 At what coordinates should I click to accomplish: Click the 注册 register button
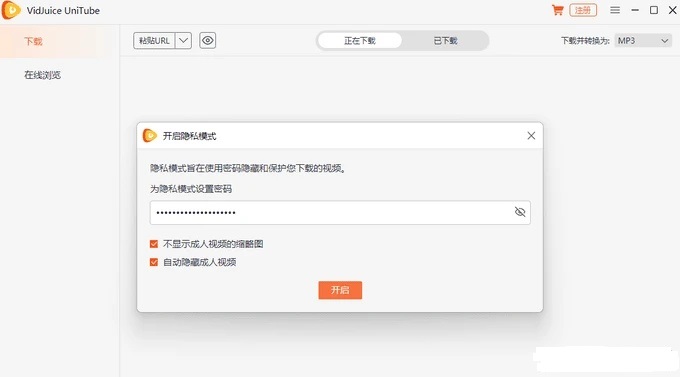click(x=583, y=10)
